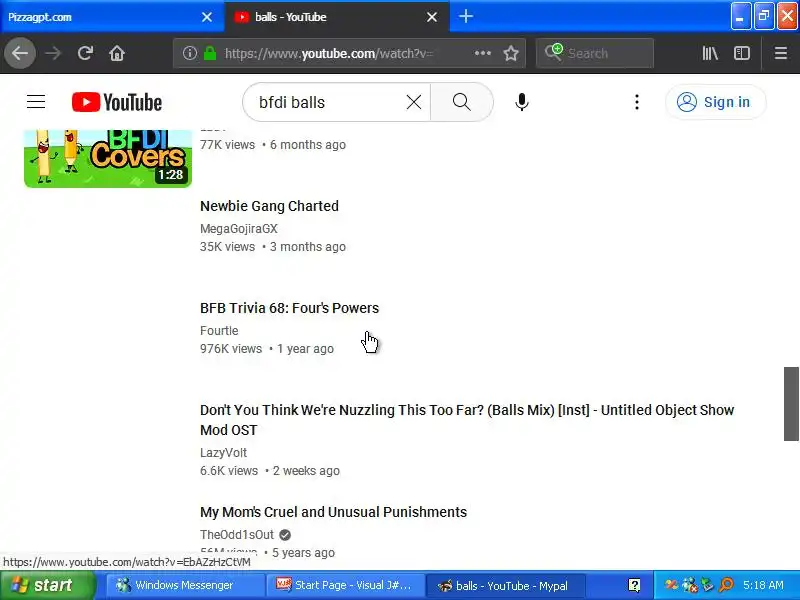Screen dimensions: 800x600
Task: Click the 5:18 AM taskbar clock
Action: [x=763, y=585]
